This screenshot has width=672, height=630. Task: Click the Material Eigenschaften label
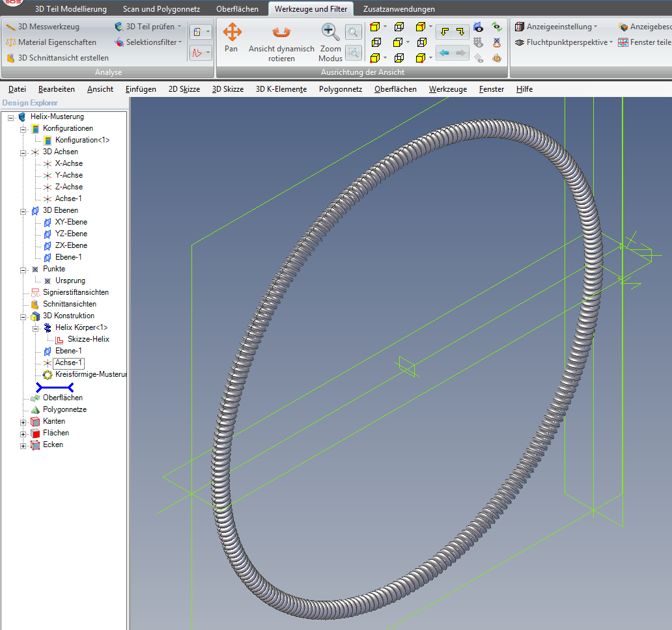pos(57,42)
